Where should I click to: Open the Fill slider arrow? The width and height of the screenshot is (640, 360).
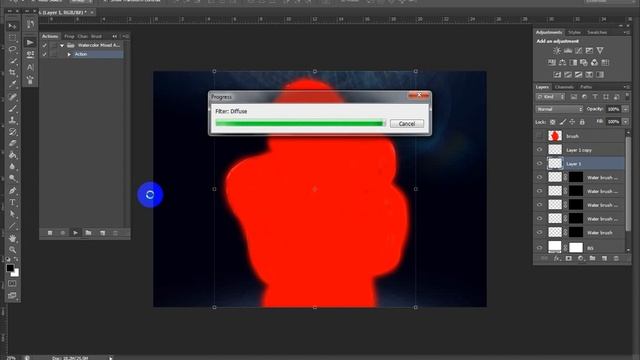[625, 122]
